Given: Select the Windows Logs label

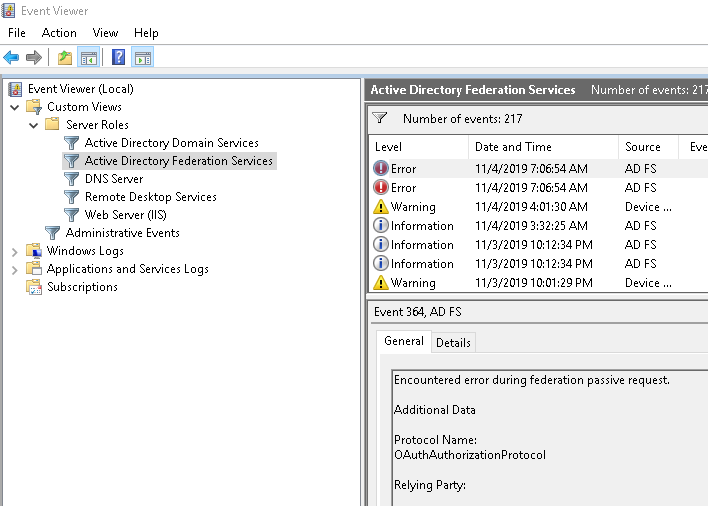Looking at the screenshot, I should pos(85,251).
